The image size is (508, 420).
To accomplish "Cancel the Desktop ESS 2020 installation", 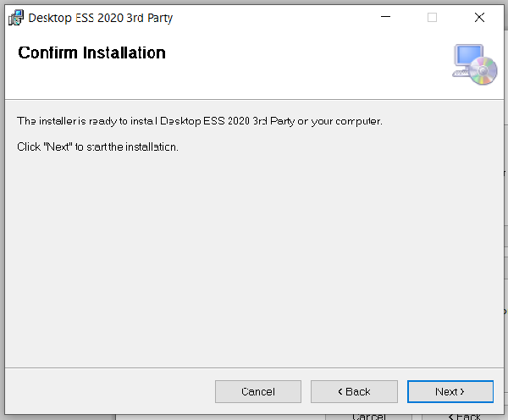I will tap(258, 391).
